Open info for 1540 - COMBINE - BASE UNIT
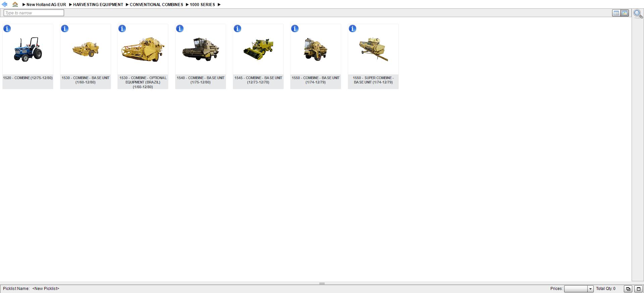The height and width of the screenshot is (293, 644). click(180, 28)
